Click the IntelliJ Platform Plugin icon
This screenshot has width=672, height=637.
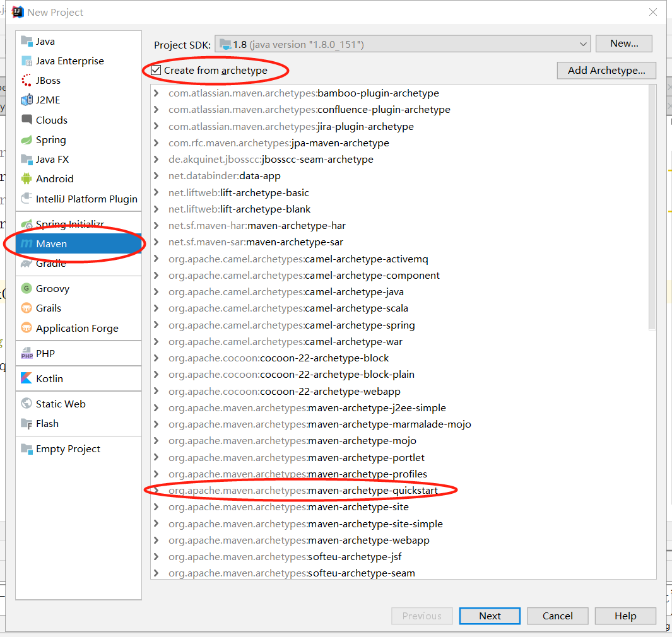tap(27, 198)
